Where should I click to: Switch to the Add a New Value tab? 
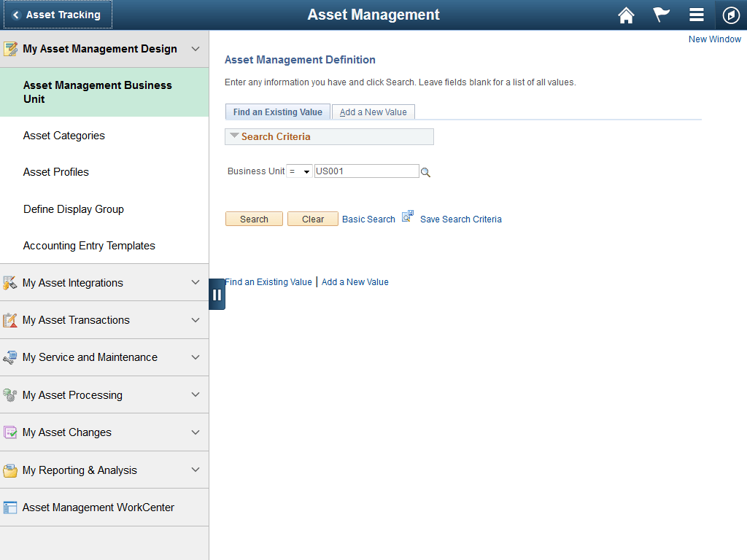coord(373,112)
